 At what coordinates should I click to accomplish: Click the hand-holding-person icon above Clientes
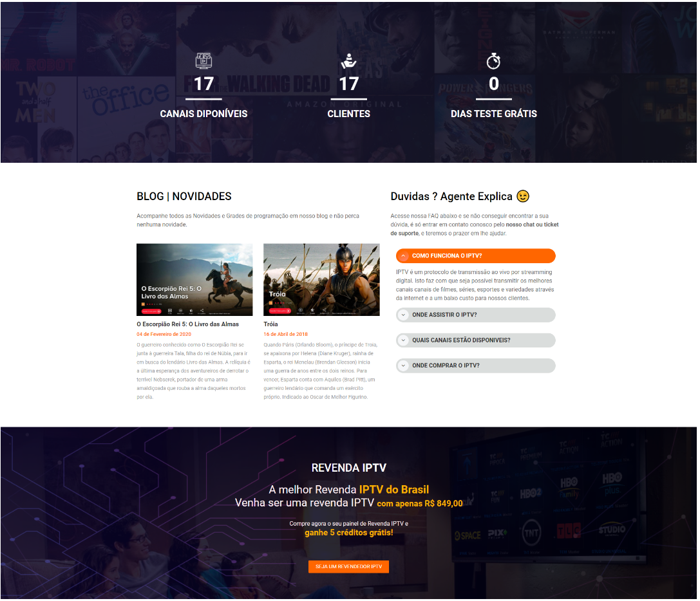click(x=348, y=60)
